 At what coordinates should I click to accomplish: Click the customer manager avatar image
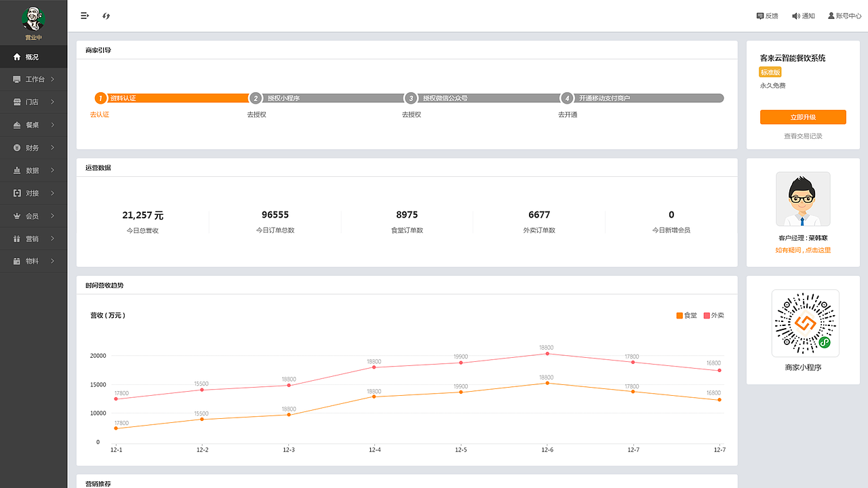coord(803,199)
